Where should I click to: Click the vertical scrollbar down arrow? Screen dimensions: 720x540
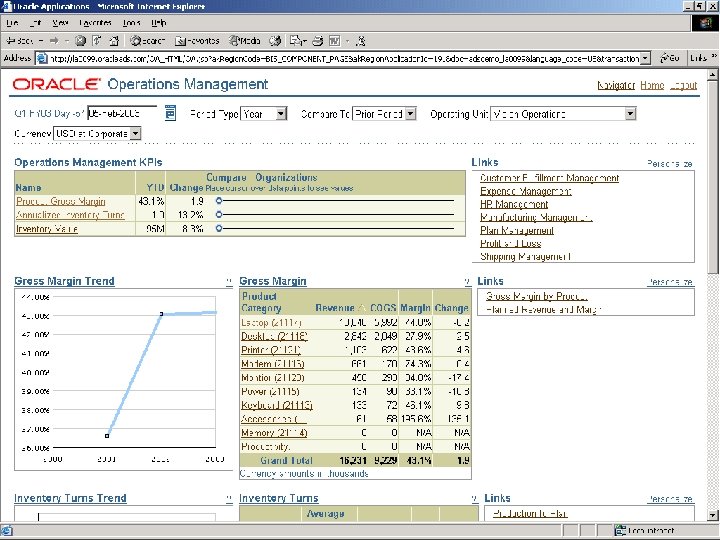click(x=713, y=515)
